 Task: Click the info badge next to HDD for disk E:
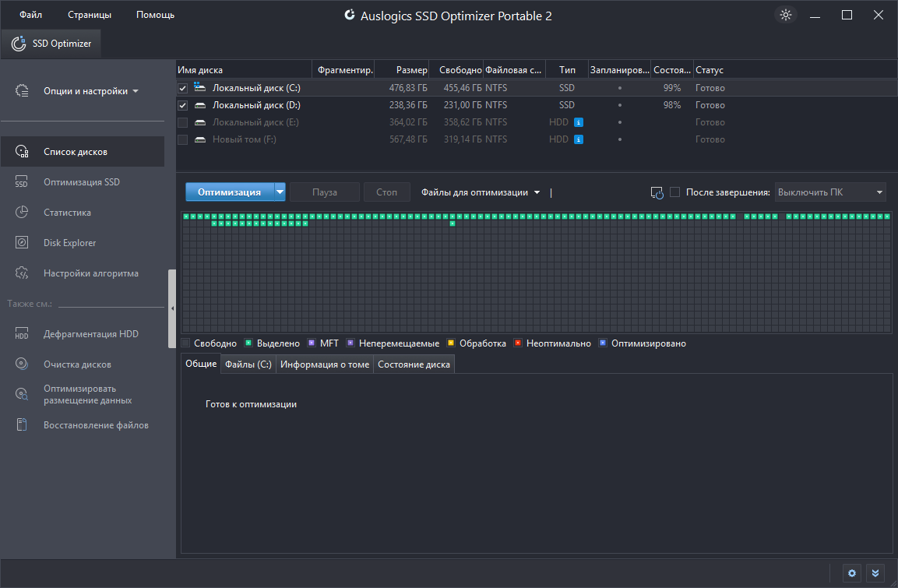(x=579, y=122)
